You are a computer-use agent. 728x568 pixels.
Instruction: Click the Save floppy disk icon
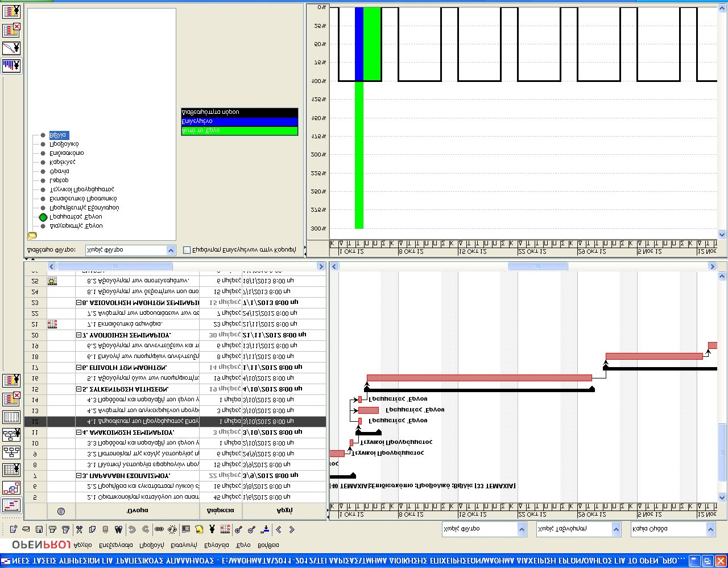[39, 529]
